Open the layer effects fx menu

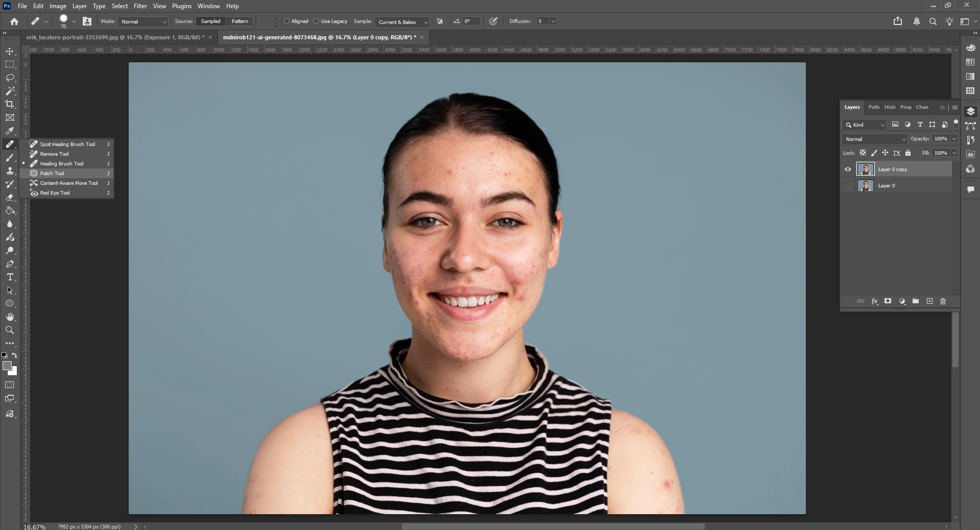(x=874, y=301)
